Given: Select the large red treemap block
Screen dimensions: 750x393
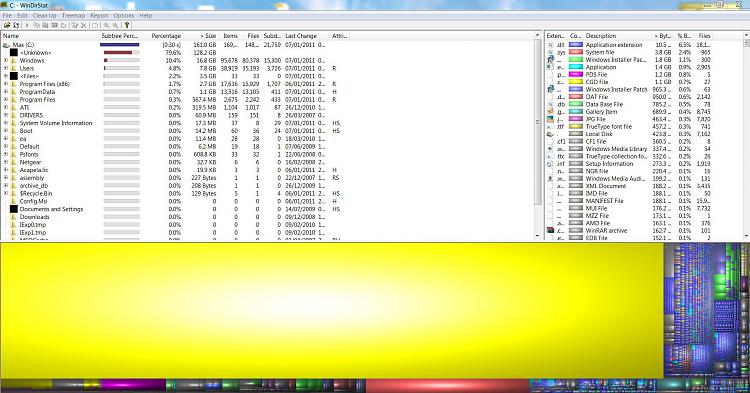Looking at the screenshot, I should click(447, 385).
